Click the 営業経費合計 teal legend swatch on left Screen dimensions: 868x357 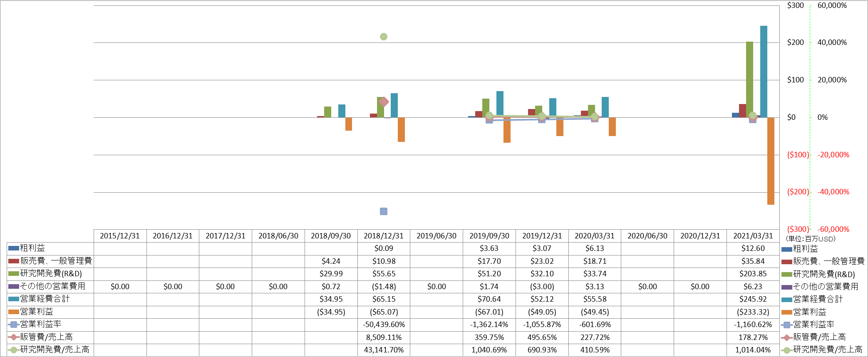[14, 299]
